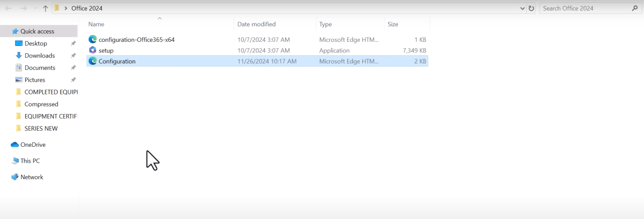Select Edge icon of configuration-Office365-x64

(x=92, y=40)
